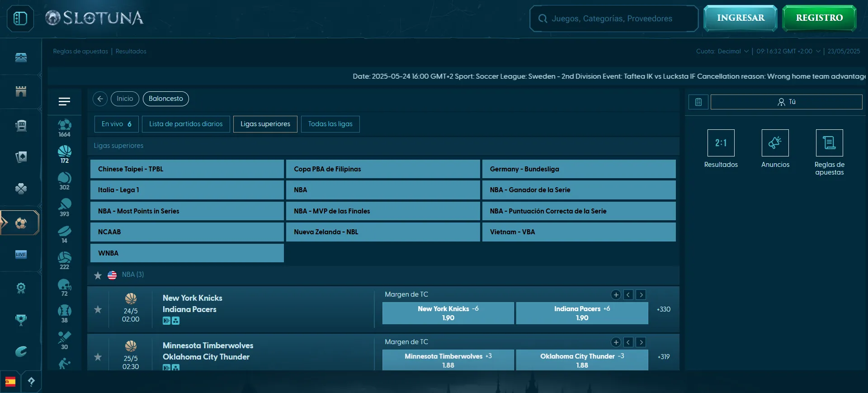Open the LIVE section in the sidebar
The width and height of the screenshot is (868, 393).
pyautogui.click(x=21, y=254)
